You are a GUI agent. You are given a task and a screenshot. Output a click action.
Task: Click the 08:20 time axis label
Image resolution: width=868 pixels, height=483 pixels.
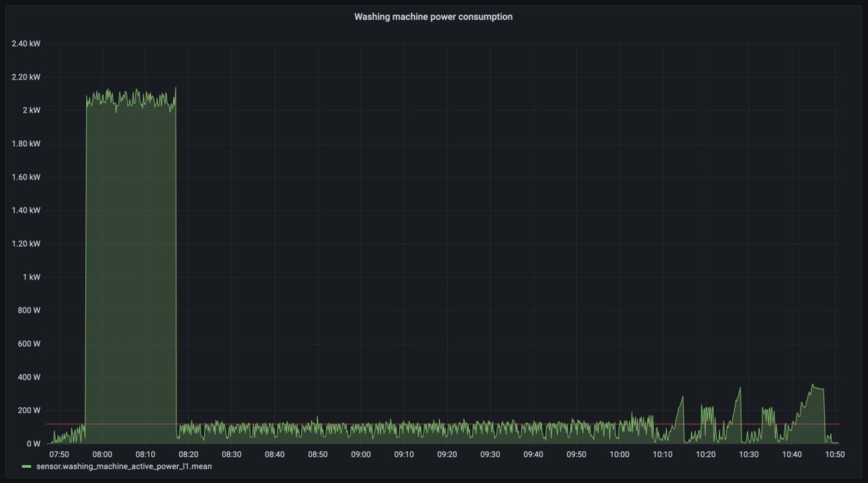click(x=188, y=454)
